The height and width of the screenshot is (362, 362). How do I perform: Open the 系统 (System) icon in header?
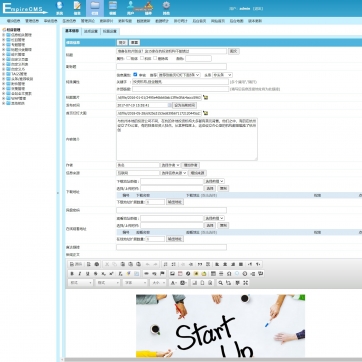(x=59, y=8)
